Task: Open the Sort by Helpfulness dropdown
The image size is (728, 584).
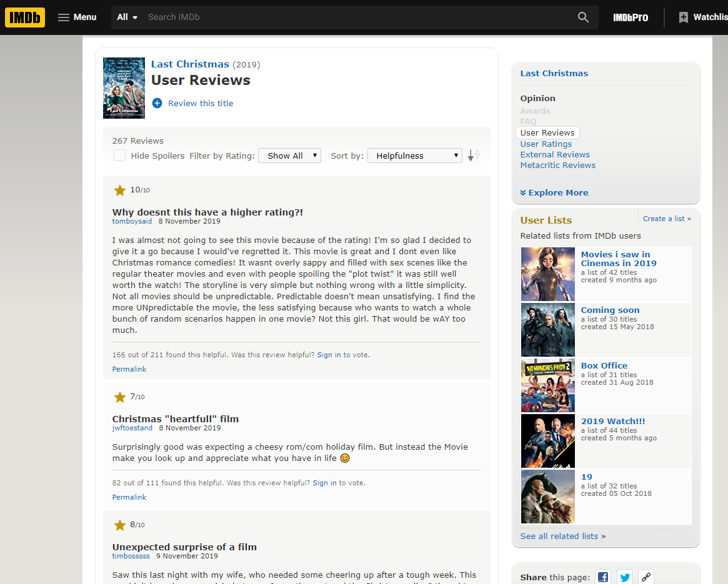Action: pyautogui.click(x=414, y=156)
